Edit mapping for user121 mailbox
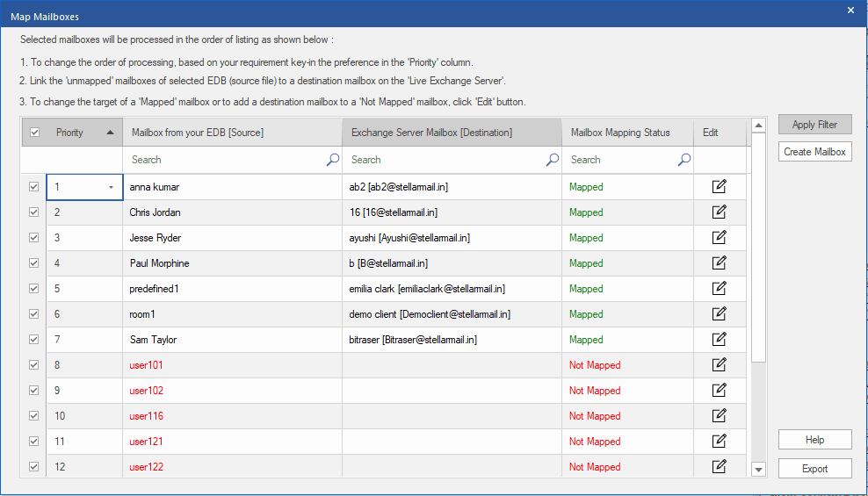Screen dimensions: 868x496 coord(719,441)
